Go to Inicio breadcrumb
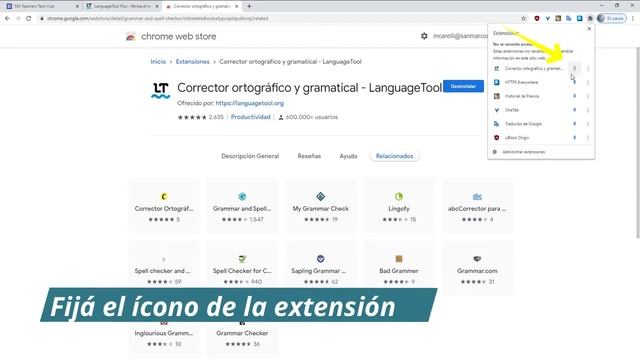This screenshot has width=640, height=360. coord(158,62)
